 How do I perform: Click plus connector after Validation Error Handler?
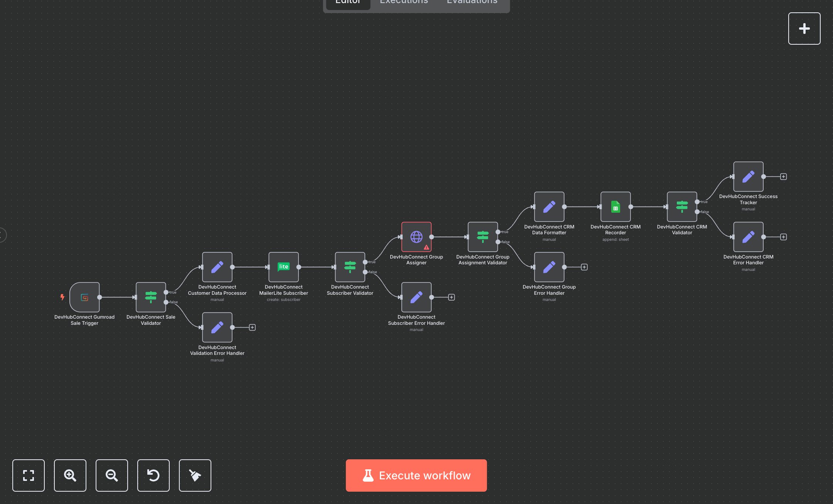point(253,327)
